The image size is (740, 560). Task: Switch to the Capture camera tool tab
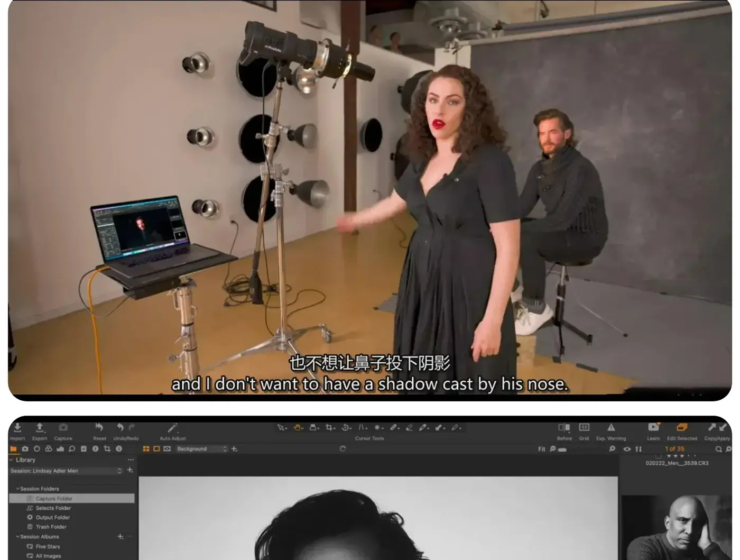25,449
